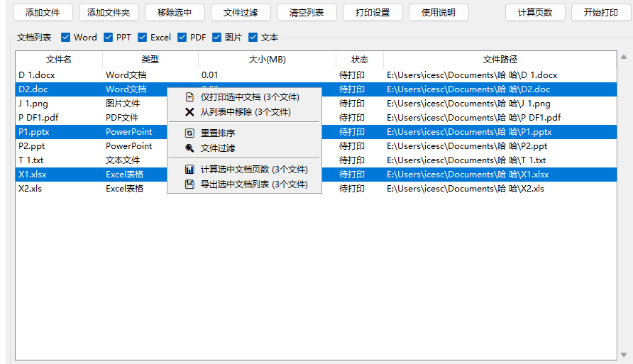
Task: Click the path ending in X2.xls
Action: [x=466, y=189]
